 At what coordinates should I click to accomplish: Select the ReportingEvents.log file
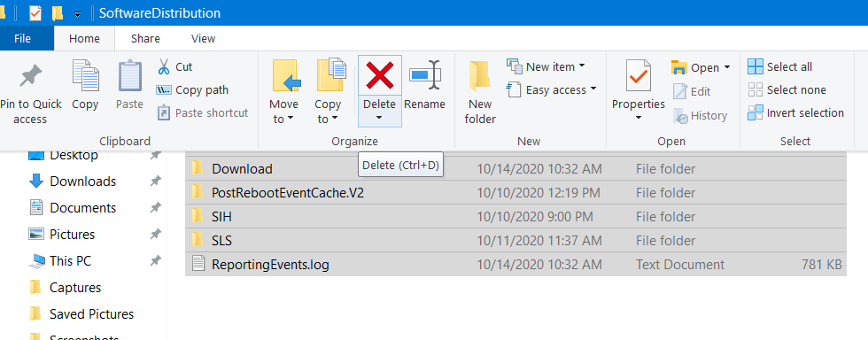(x=515, y=265)
